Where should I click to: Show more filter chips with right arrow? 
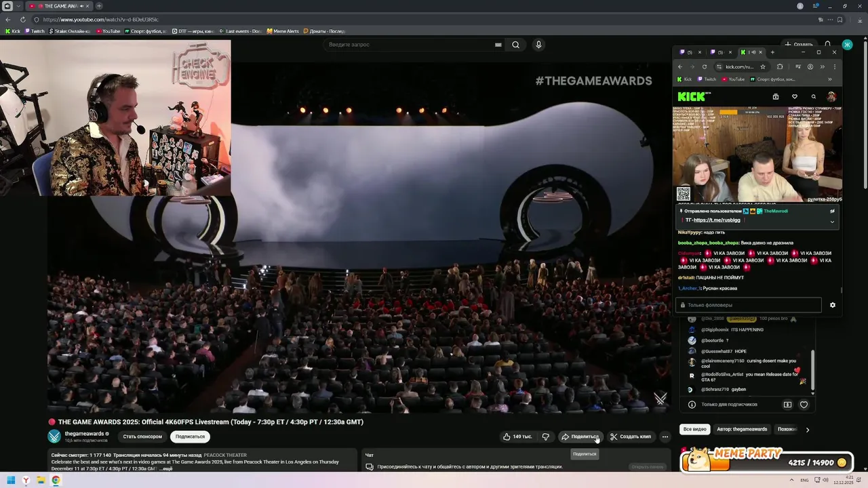pyautogui.click(x=807, y=430)
